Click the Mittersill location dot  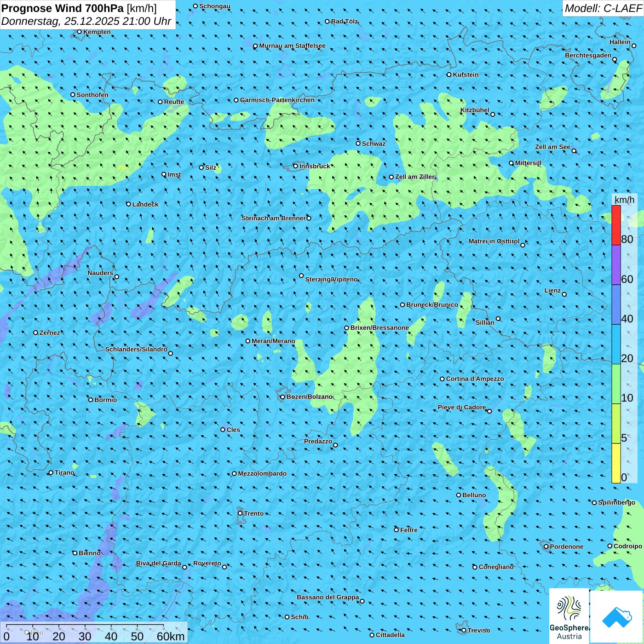pos(511,163)
